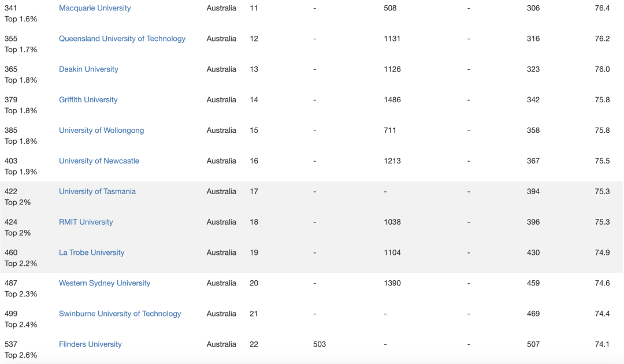Click world rank 487 cell

(11, 283)
